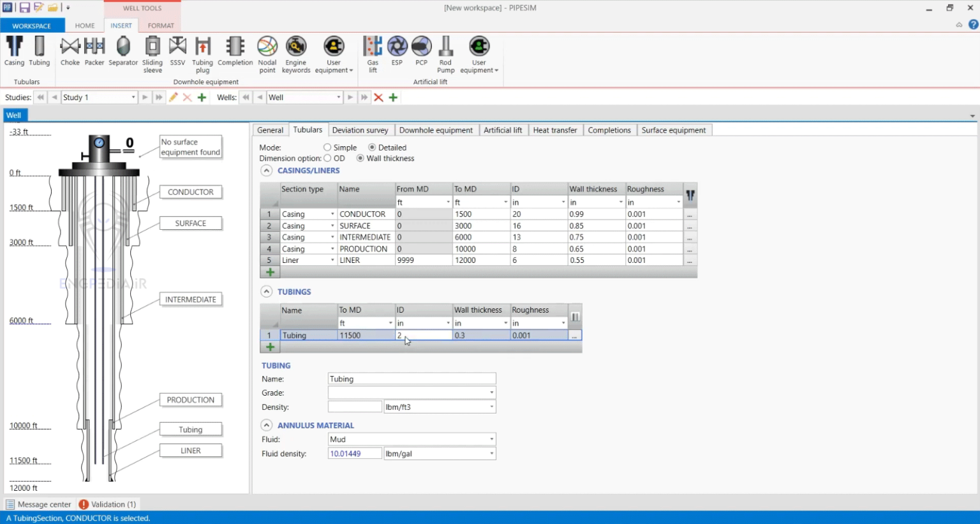Select the Detailed mode radio button
The width and height of the screenshot is (980, 524).
pos(371,147)
